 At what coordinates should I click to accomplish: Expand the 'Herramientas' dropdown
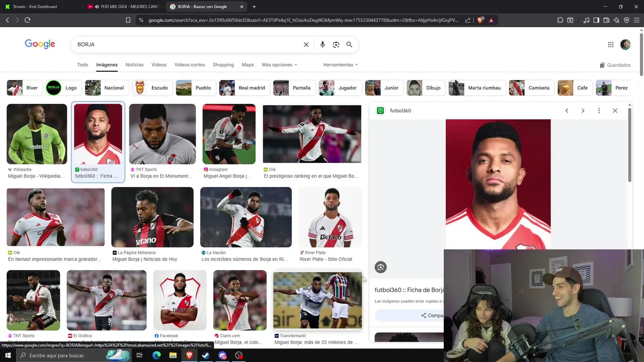click(x=341, y=65)
